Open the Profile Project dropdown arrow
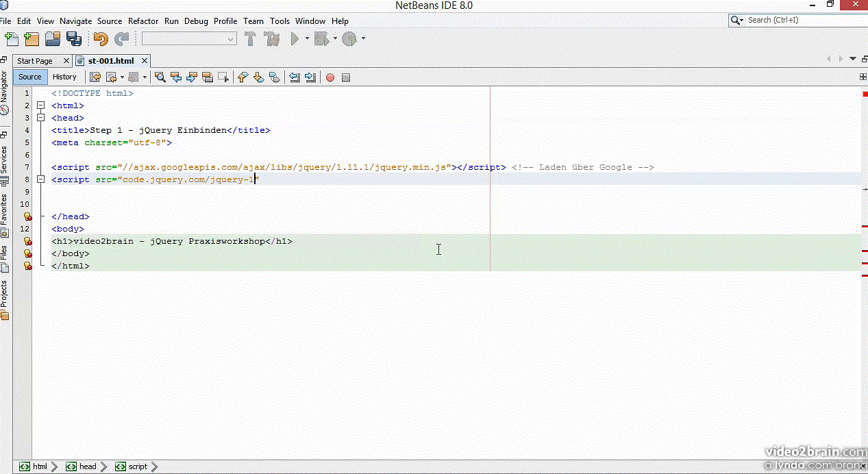The width and height of the screenshot is (868, 474). pos(363,39)
